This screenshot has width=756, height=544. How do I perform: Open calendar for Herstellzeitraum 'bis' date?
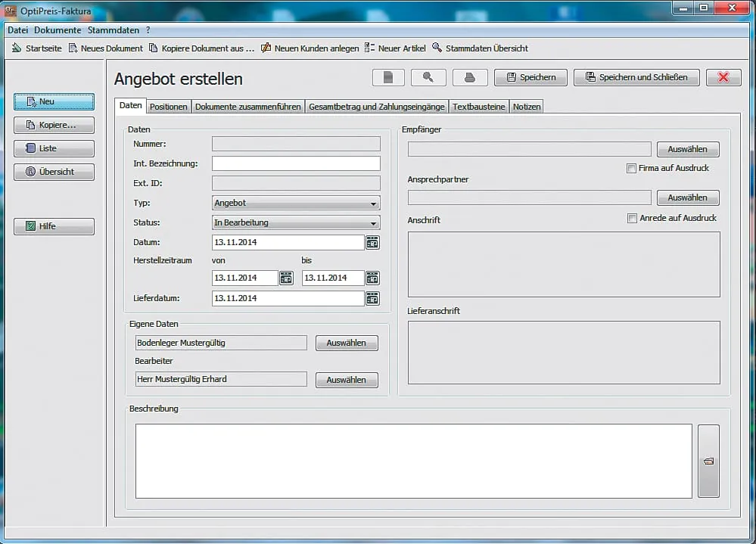click(x=372, y=278)
